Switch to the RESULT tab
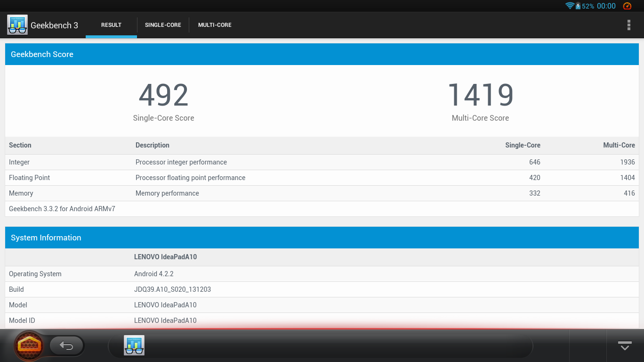This screenshot has height=362, width=644. pos(111,25)
